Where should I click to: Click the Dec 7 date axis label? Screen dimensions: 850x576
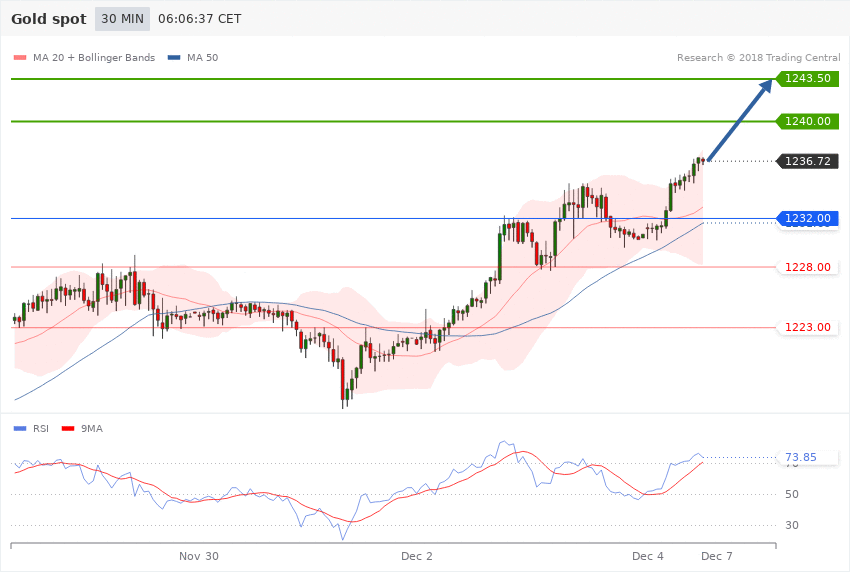click(717, 556)
